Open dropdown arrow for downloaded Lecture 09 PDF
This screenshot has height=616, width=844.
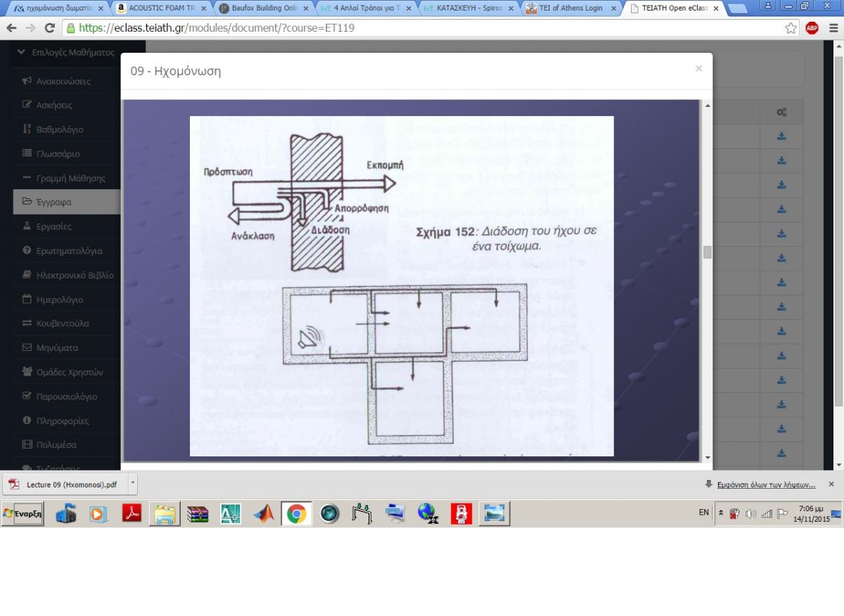pos(132,484)
